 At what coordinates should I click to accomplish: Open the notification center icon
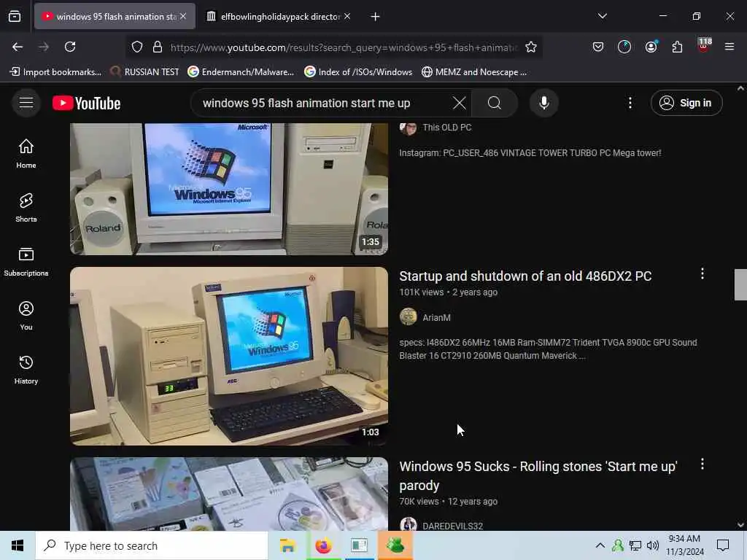point(723,545)
